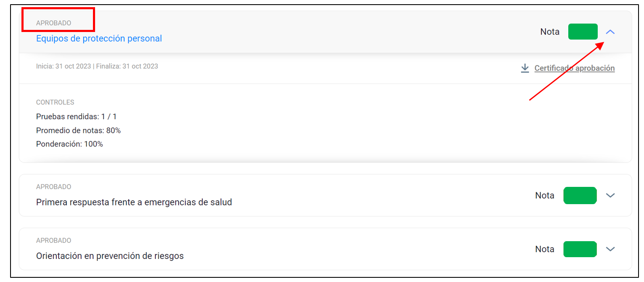Click the green Nota badge for Equipos de protección
The height and width of the screenshot is (282, 644).
click(x=583, y=32)
